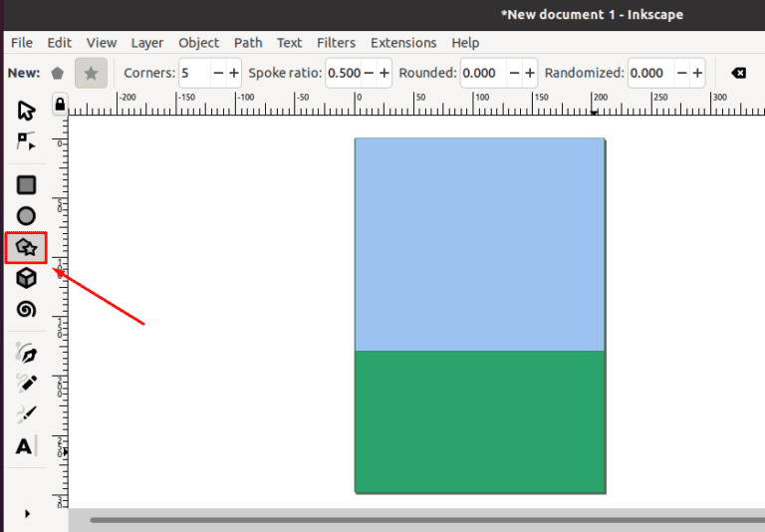
Task: Open the Path menu
Action: (248, 43)
